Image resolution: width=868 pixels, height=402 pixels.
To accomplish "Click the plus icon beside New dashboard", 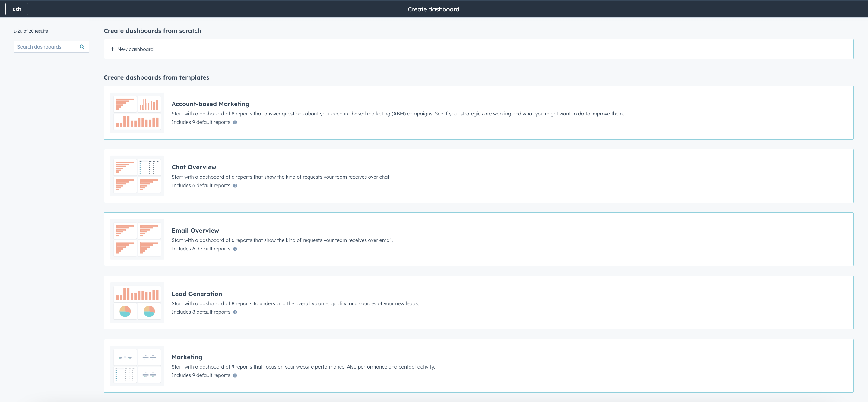I will pyautogui.click(x=112, y=49).
